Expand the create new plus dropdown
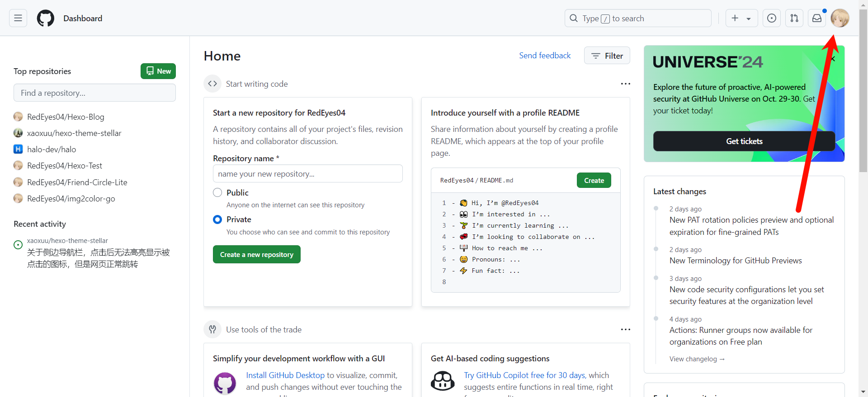The image size is (868, 397). point(741,18)
